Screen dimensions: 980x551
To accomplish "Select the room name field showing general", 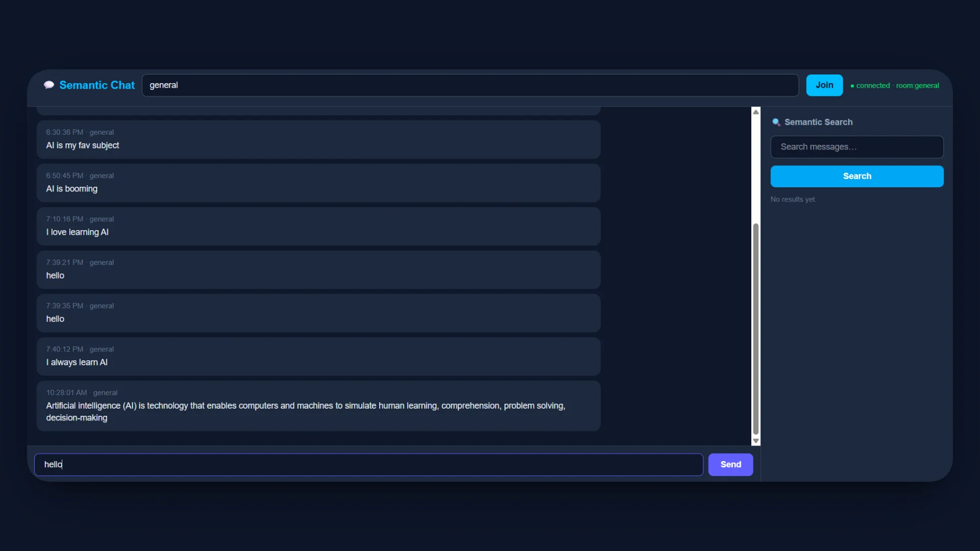I will (470, 85).
